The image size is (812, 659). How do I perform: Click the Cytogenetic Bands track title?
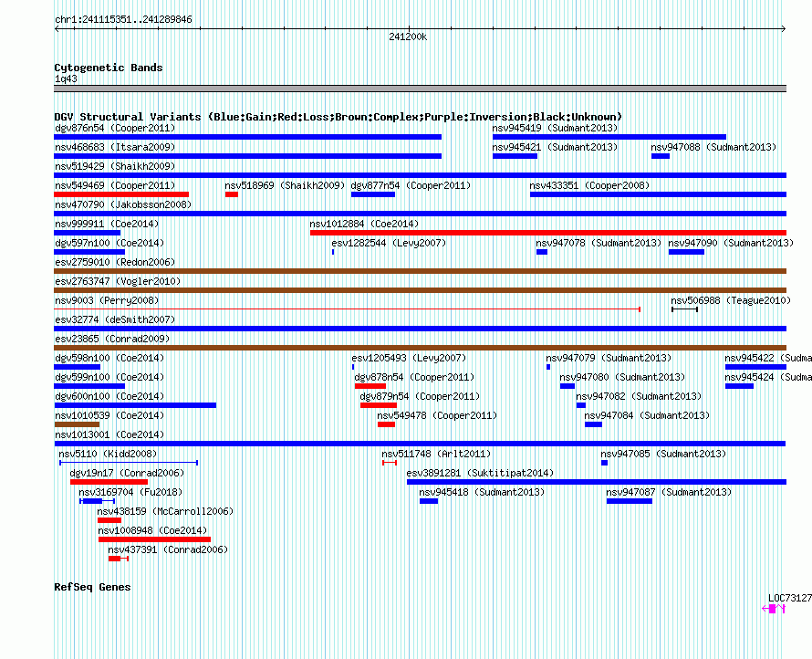point(109,68)
